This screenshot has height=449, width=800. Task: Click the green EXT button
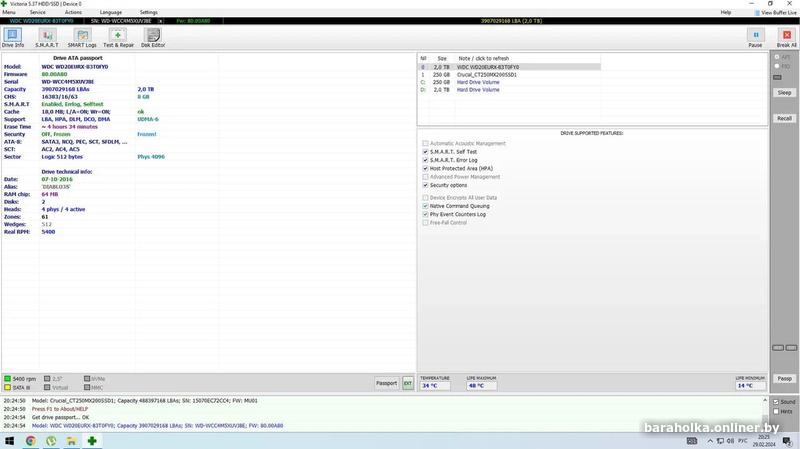408,383
